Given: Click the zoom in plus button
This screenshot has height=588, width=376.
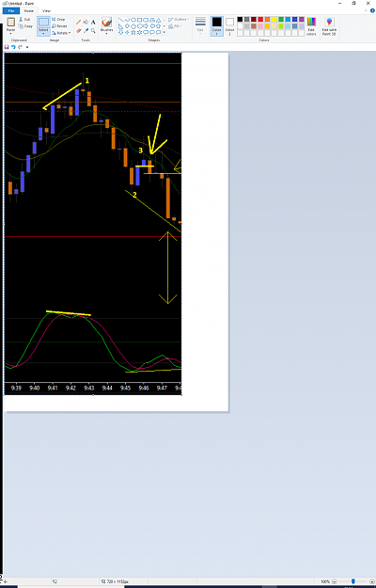Looking at the screenshot, I should click(x=370, y=581).
